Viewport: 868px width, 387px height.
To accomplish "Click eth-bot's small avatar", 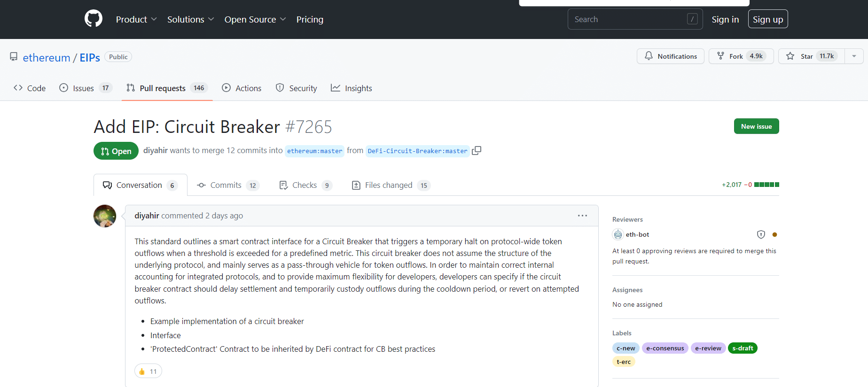I will (x=618, y=234).
